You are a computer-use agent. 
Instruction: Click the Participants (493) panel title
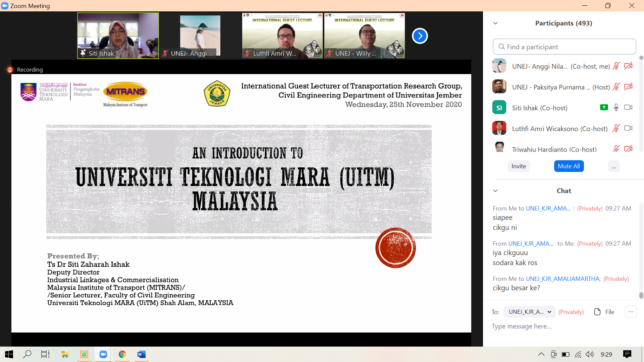pyautogui.click(x=563, y=23)
